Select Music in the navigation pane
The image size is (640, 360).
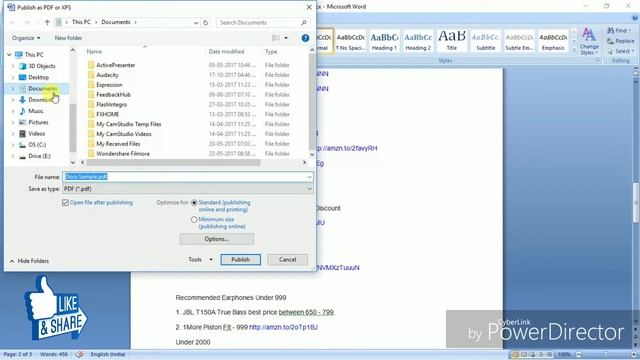(x=36, y=111)
